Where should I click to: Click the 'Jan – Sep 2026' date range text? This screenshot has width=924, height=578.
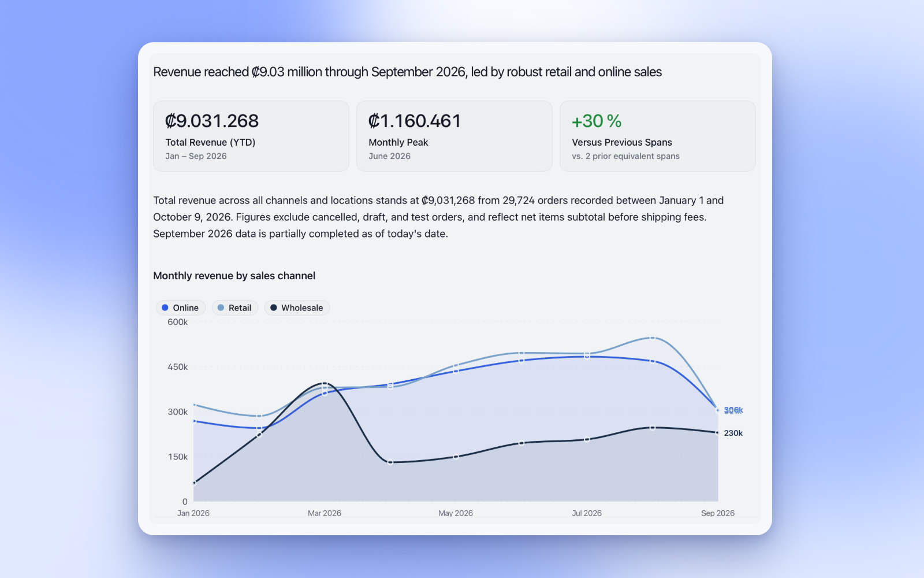tap(196, 156)
